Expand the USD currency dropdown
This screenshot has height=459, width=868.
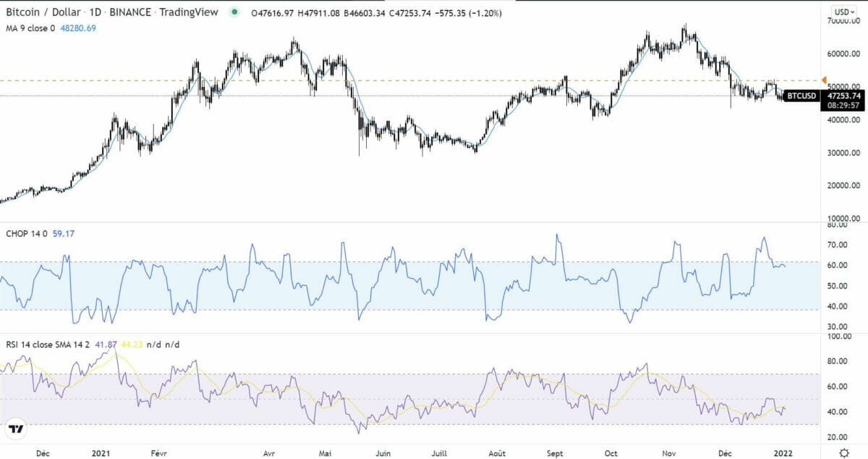coord(843,12)
